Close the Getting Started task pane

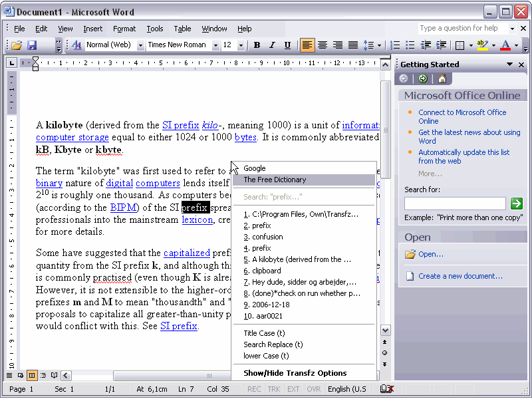521,65
